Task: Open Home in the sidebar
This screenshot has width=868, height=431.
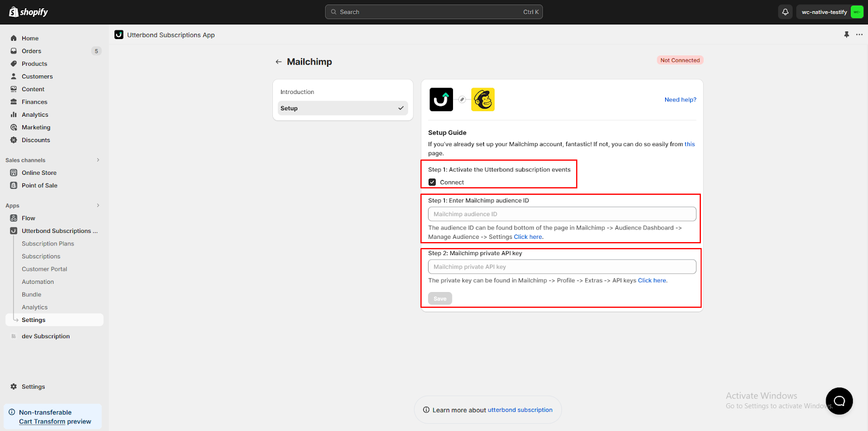Action: click(x=30, y=39)
